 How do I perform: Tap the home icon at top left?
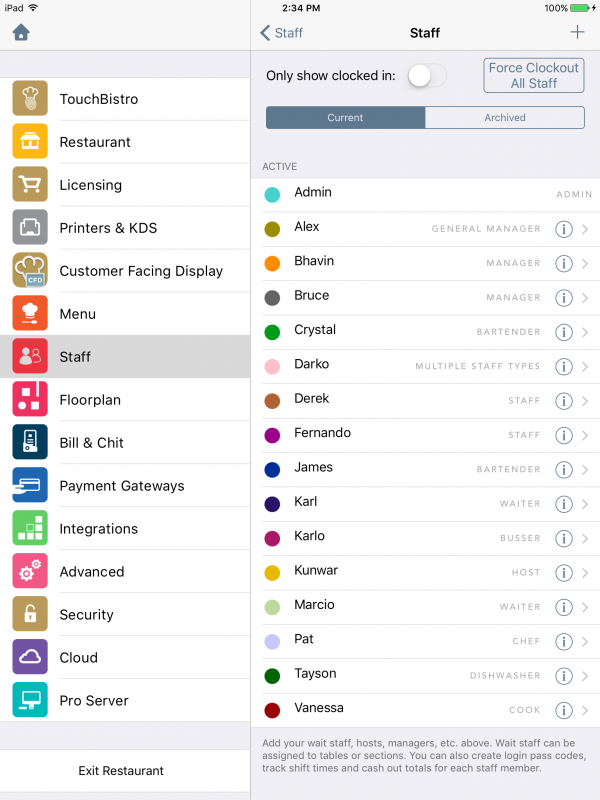21,33
